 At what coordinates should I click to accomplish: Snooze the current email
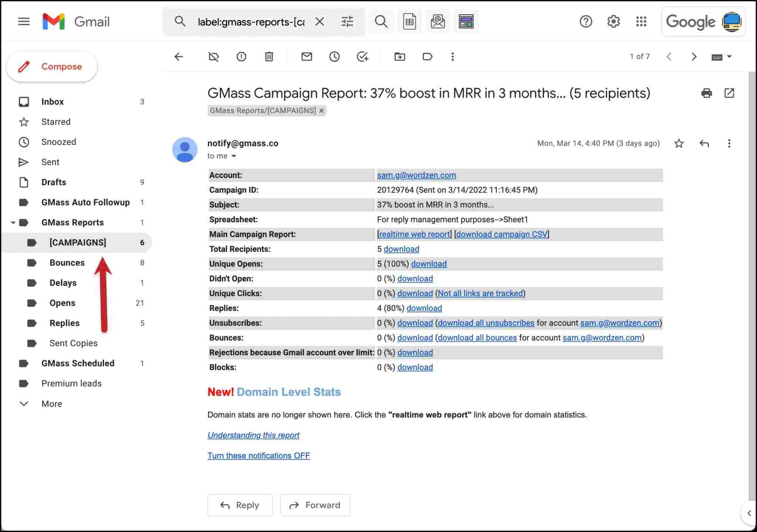pos(334,57)
